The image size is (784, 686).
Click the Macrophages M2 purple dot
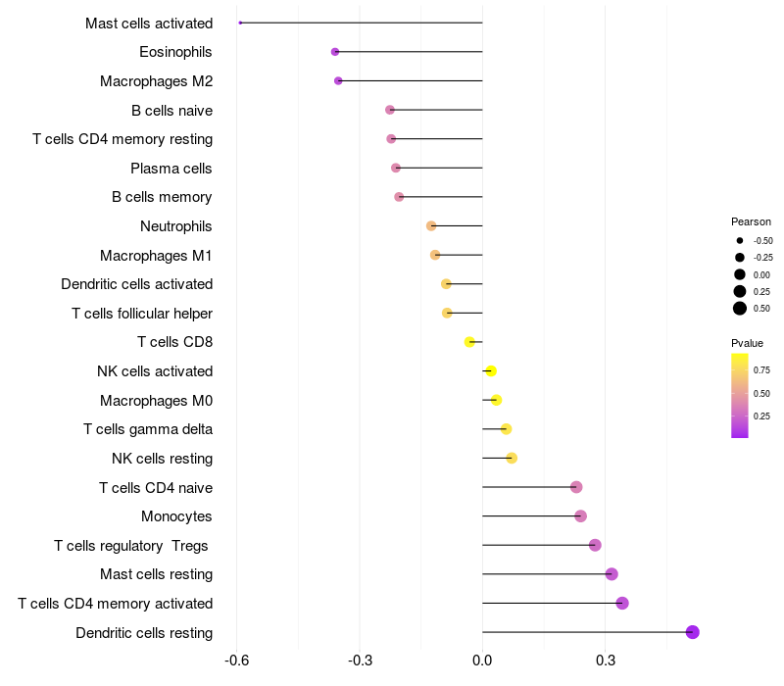(338, 80)
